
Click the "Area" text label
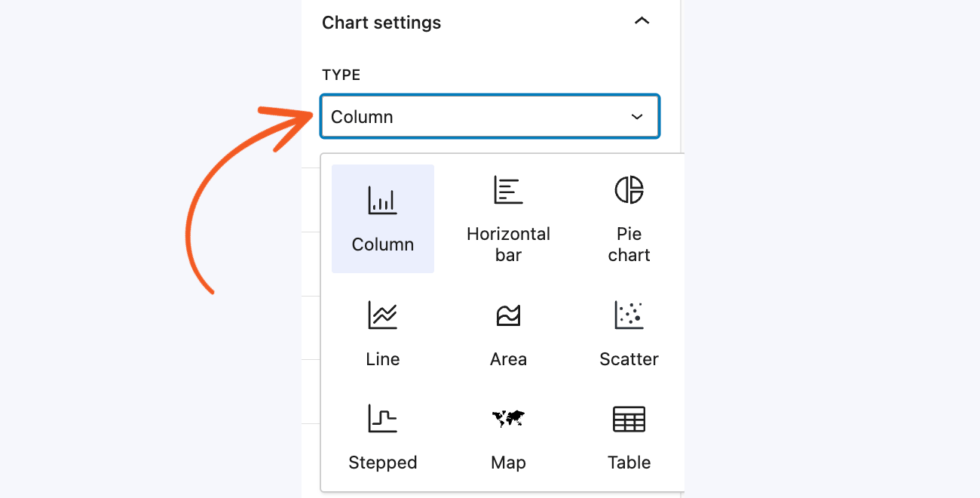point(508,359)
